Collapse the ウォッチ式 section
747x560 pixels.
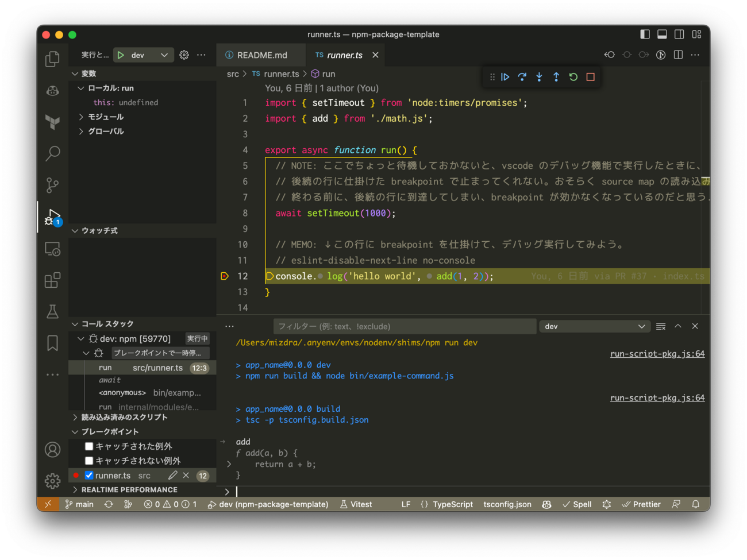pos(75,230)
